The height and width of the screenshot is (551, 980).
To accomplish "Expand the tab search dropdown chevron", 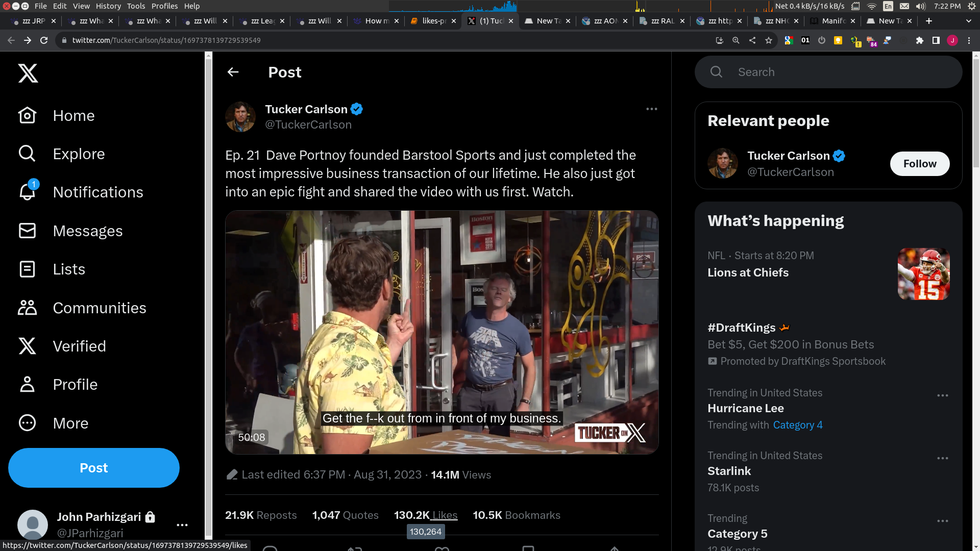I will point(969,21).
